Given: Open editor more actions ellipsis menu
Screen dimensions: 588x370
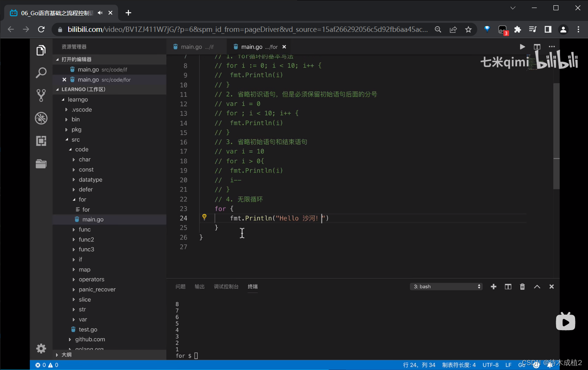Looking at the screenshot, I should coord(552,47).
